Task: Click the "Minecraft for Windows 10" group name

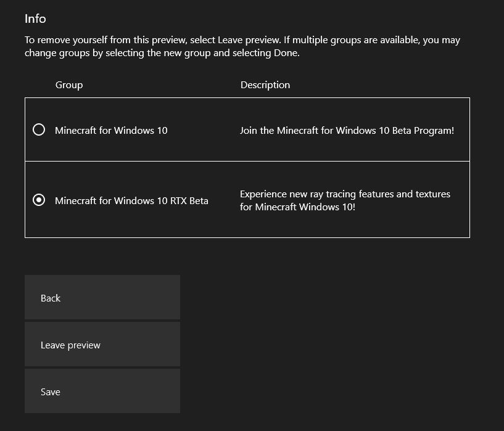Action: [111, 131]
